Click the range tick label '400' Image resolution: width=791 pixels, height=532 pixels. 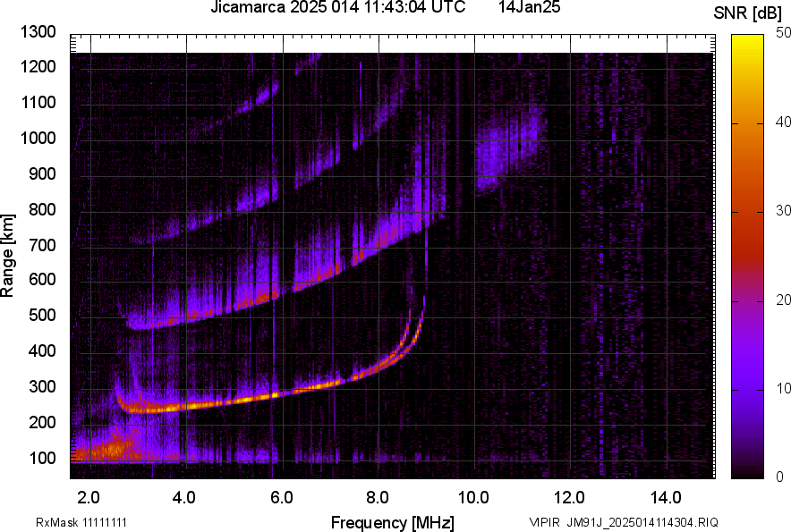(x=42, y=351)
